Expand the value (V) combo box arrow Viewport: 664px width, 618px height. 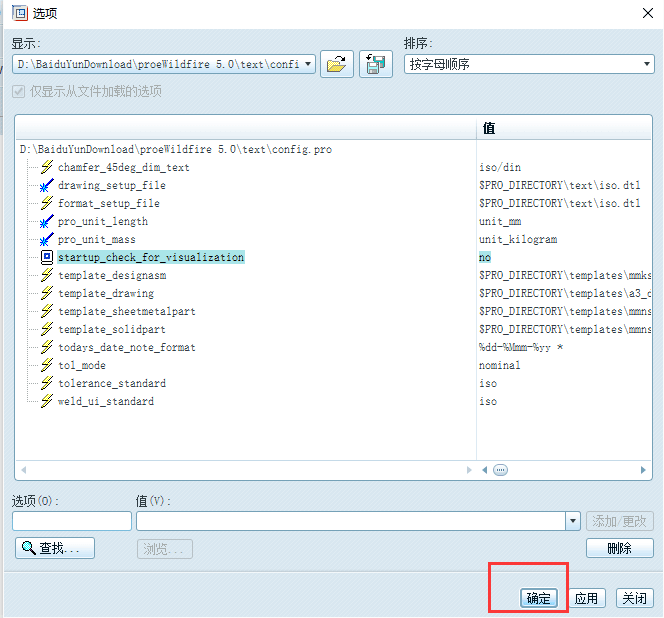572,521
